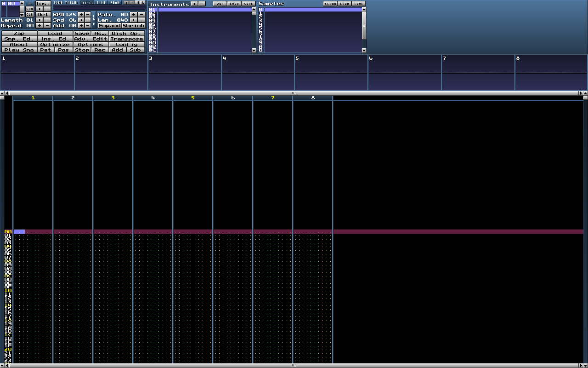Delete the order position with Del
Viewport: 588px width, 368px height.
43,14
